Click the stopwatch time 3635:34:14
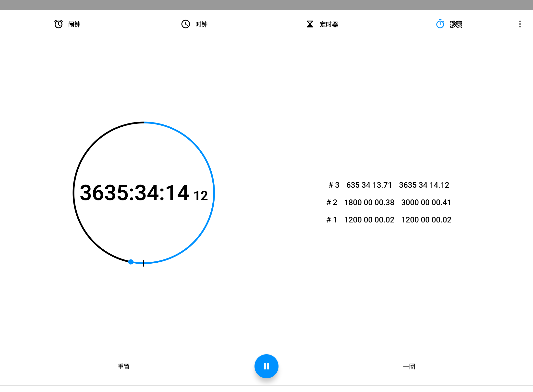Screen dimensions: 533x392 (134, 193)
